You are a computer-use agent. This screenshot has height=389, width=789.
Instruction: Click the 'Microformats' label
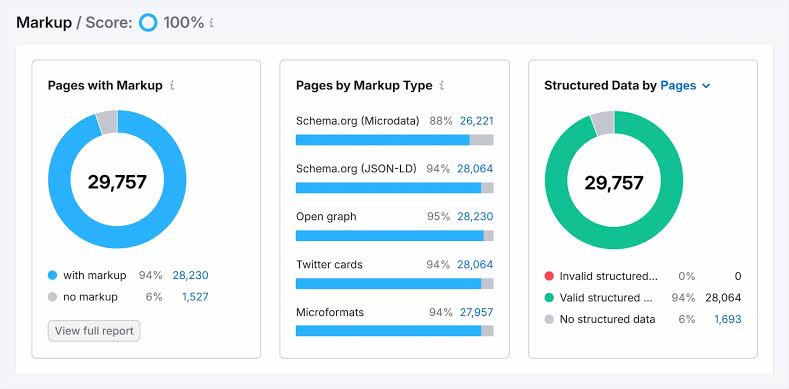[x=330, y=312]
